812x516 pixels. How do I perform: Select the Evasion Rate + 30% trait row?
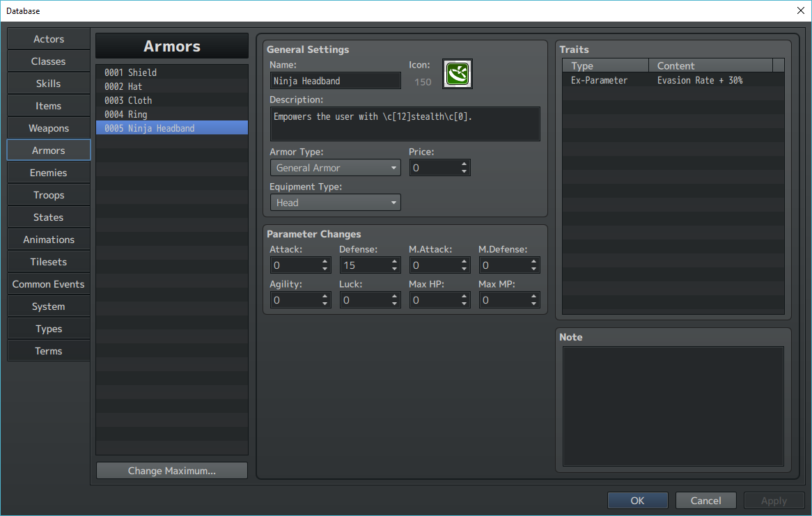point(673,80)
